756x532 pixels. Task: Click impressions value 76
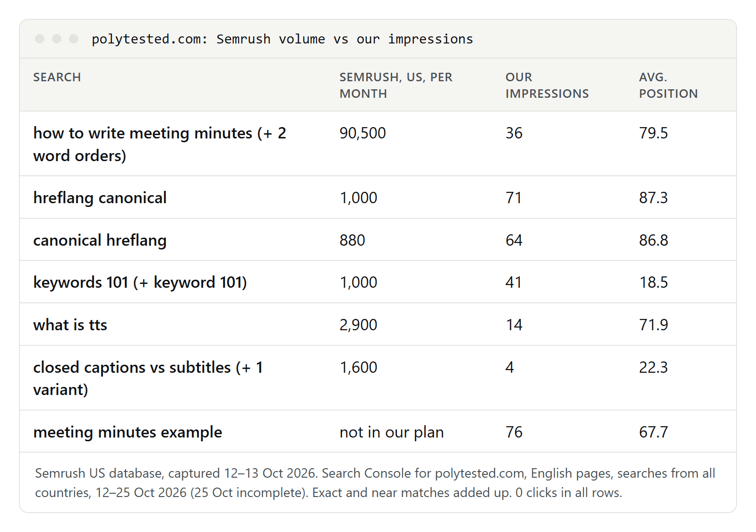514,432
